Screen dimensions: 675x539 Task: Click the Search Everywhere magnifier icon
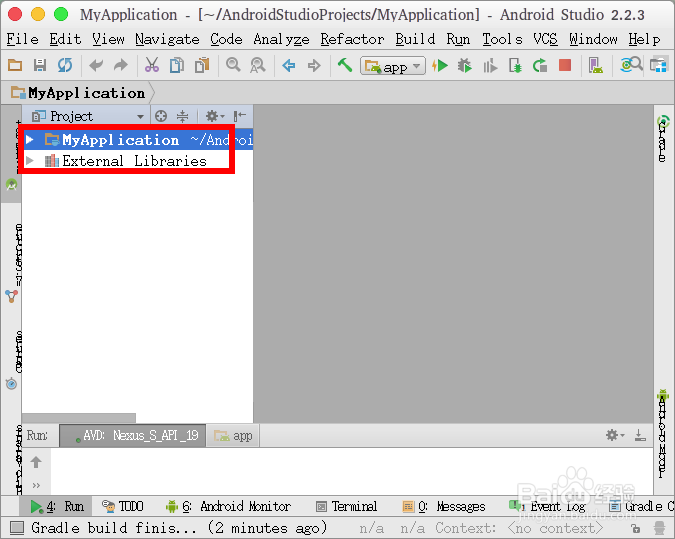pos(631,65)
